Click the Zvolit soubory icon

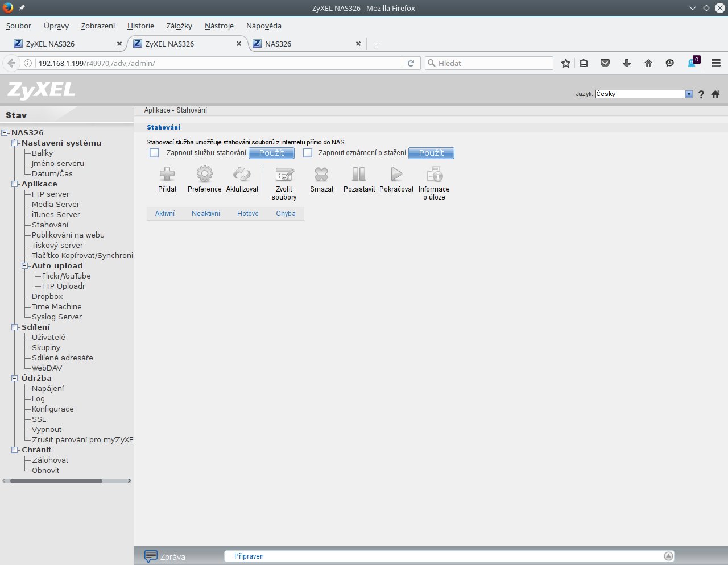coord(284,175)
